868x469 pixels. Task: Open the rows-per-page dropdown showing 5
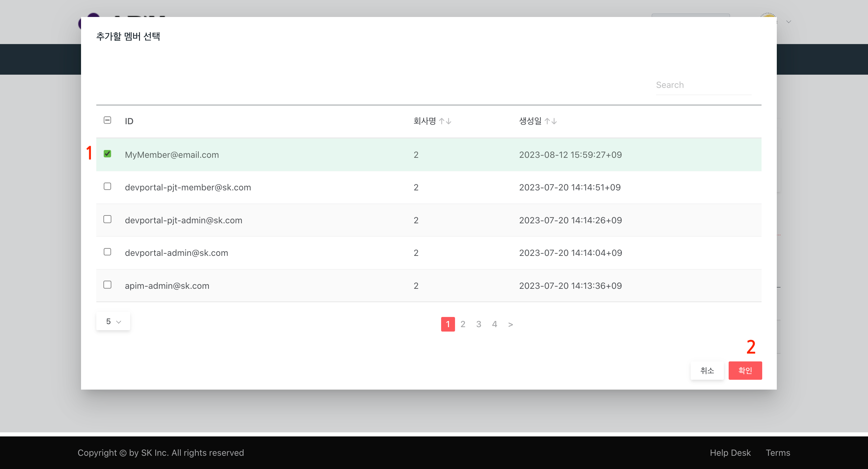(x=113, y=321)
